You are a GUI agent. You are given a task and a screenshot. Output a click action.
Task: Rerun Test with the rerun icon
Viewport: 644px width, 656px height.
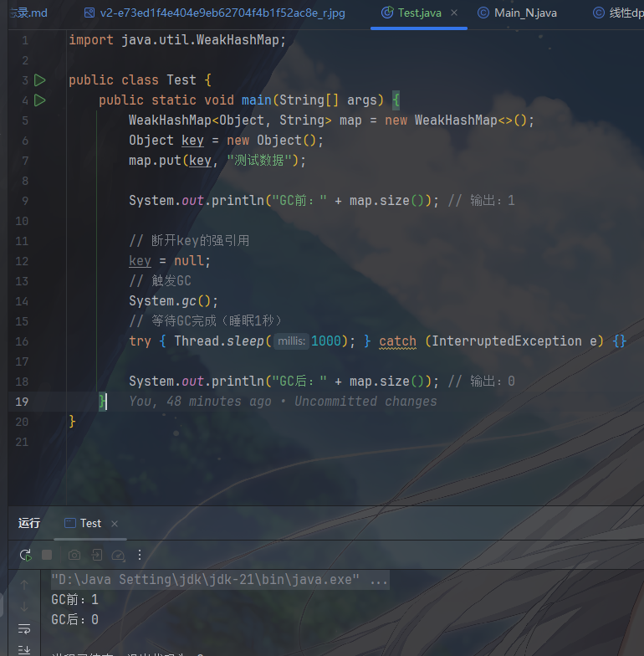(26, 555)
